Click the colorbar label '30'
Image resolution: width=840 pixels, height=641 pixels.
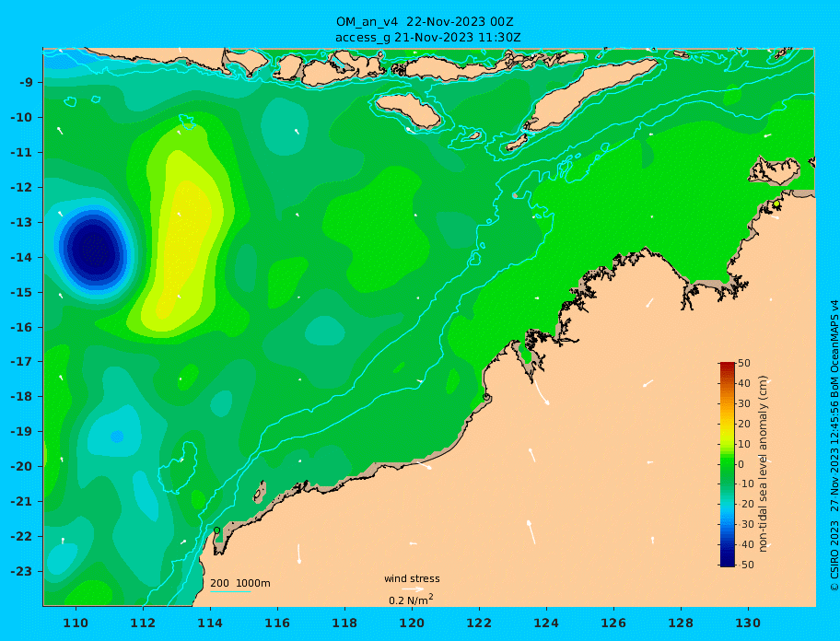pyautogui.click(x=744, y=403)
